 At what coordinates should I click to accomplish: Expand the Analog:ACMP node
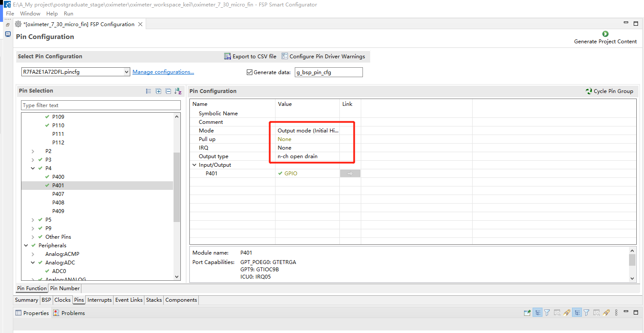point(33,254)
